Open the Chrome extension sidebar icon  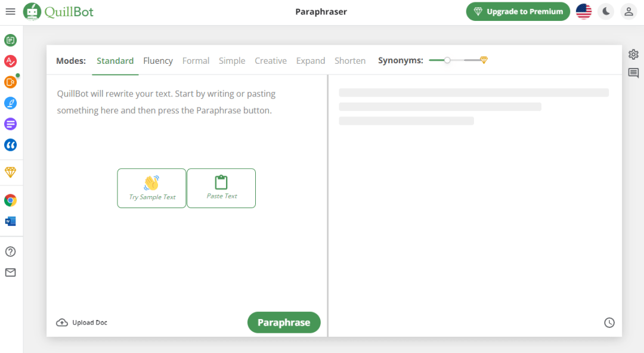click(10, 200)
